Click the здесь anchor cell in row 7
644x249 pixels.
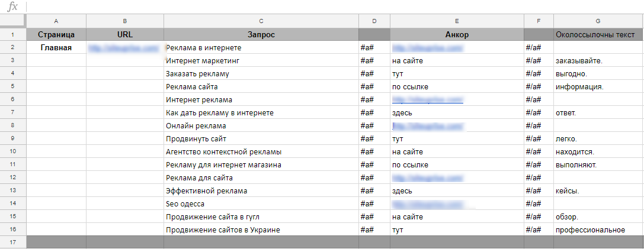(457, 113)
